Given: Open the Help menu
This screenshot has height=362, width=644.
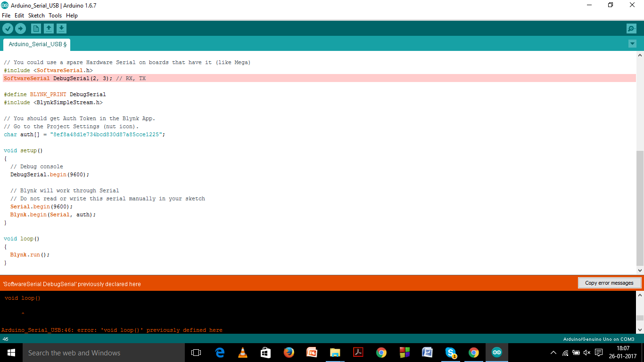Looking at the screenshot, I should pyautogui.click(x=72, y=16).
